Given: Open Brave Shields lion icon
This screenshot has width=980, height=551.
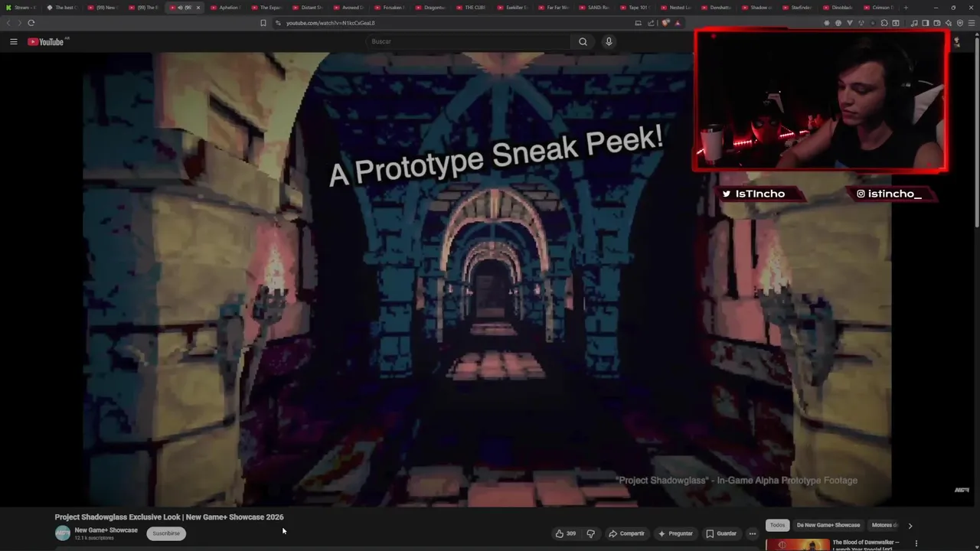Looking at the screenshot, I should coord(665,23).
